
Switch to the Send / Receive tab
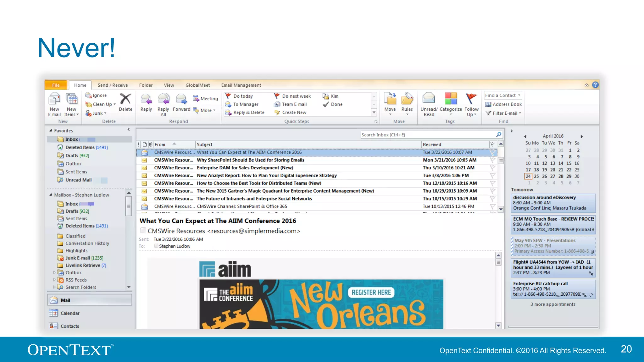click(113, 85)
